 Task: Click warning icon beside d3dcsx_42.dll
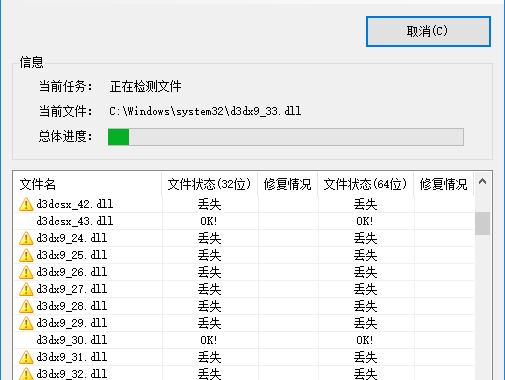click(x=26, y=204)
